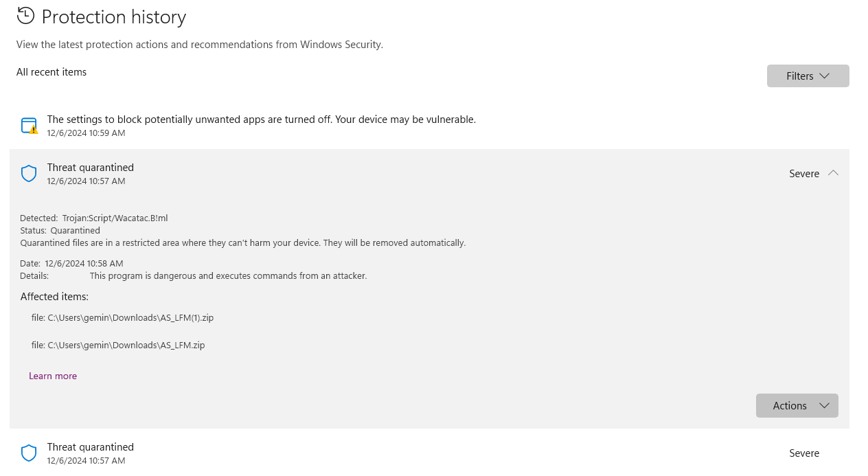Click the chevron arrow inside Actions button
Screen dimensions: 868x476
(x=824, y=405)
